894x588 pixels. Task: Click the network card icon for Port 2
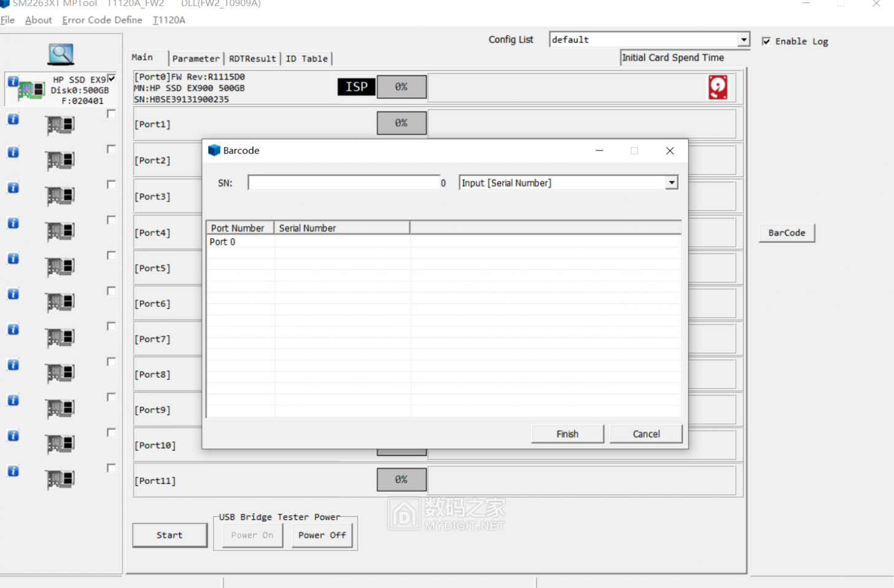pyautogui.click(x=60, y=161)
